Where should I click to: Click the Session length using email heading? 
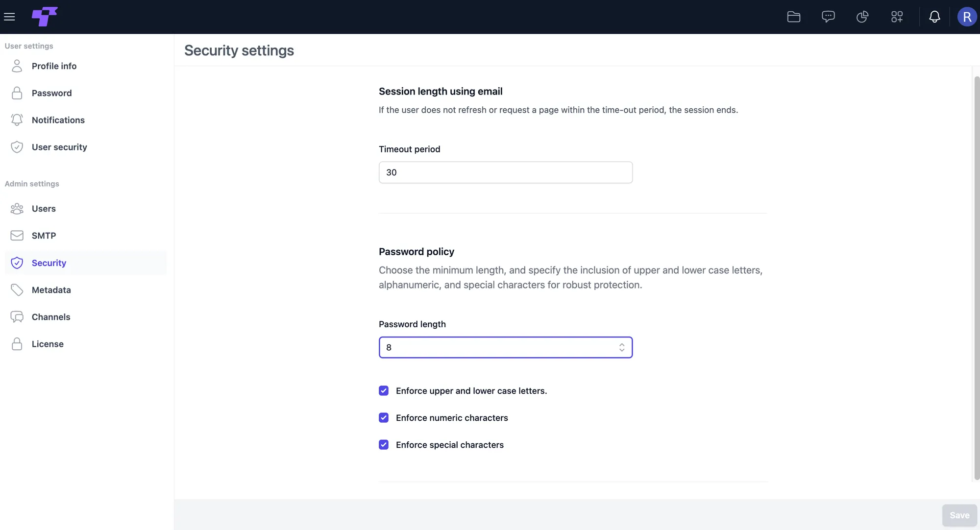(441, 91)
